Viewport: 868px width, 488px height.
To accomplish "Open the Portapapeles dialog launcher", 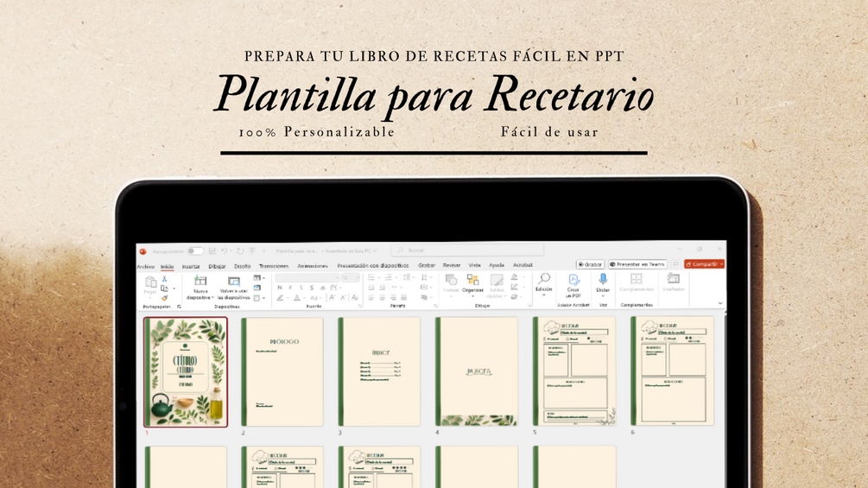I will (179, 307).
